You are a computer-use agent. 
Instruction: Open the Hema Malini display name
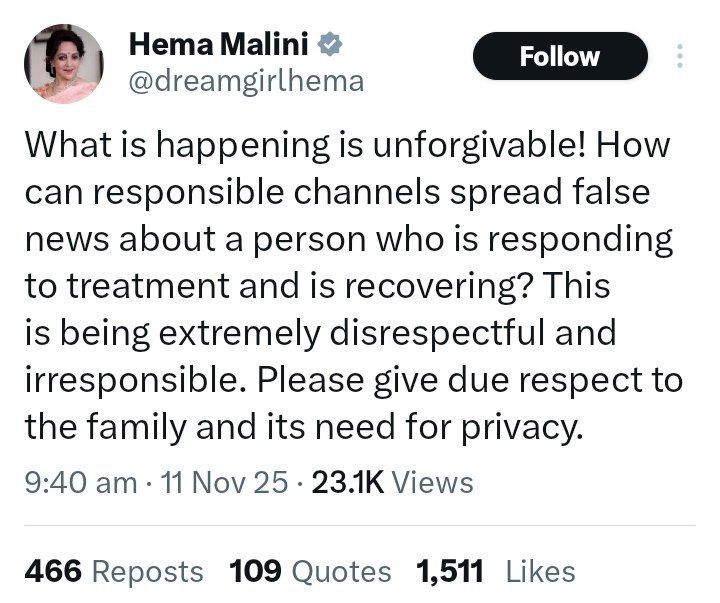point(219,45)
